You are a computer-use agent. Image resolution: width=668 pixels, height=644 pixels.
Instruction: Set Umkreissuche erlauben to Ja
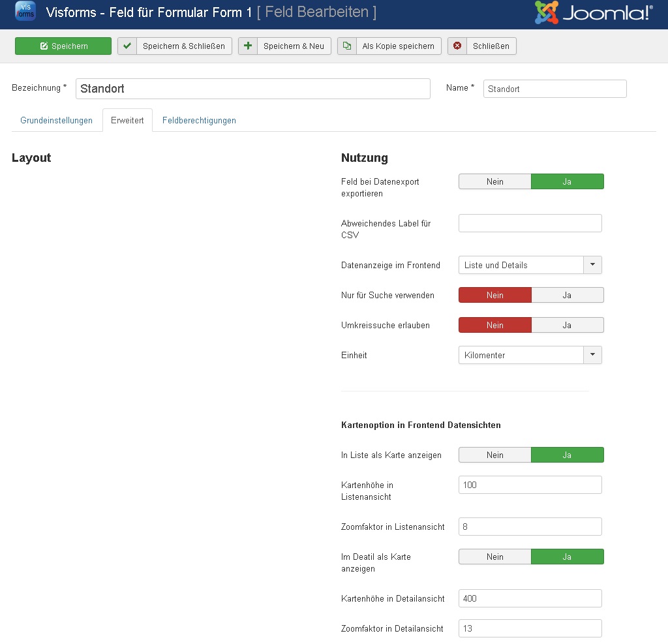coord(568,325)
